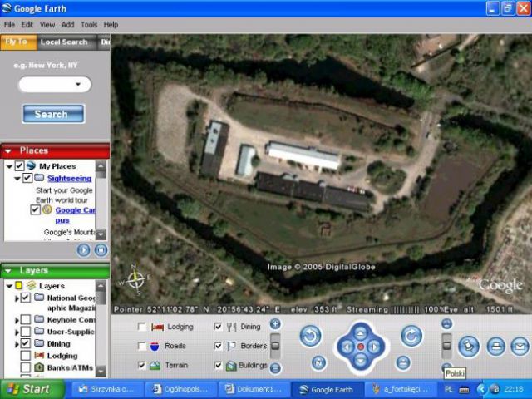Expand the National Geographic Magazine layer

coord(17,298)
